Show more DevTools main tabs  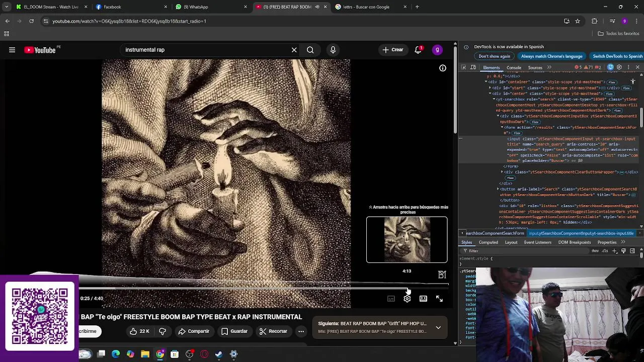(549, 67)
